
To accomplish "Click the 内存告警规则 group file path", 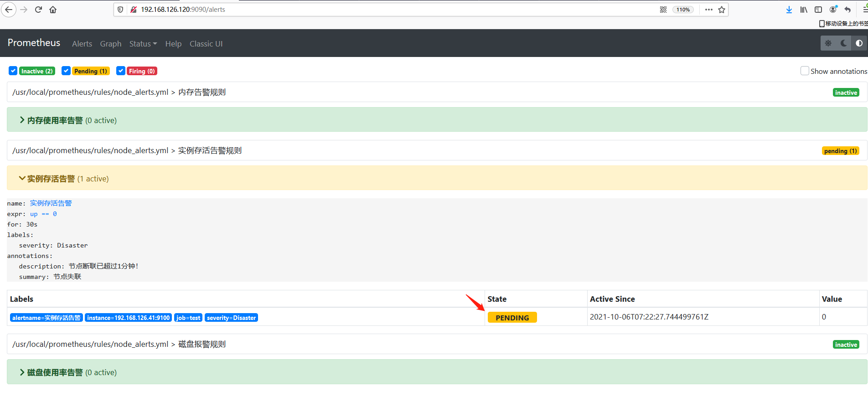I will pyautogui.click(x=119, y=92).
